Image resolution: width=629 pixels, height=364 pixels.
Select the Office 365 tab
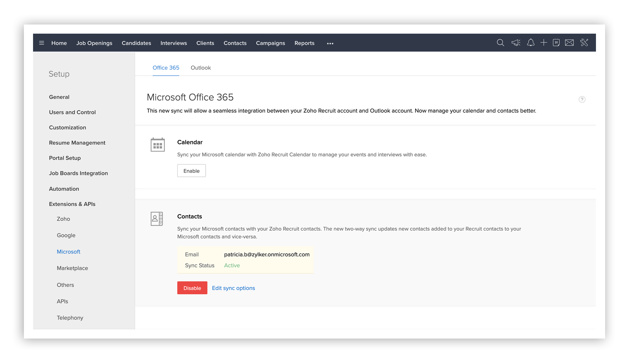point(166,68)
